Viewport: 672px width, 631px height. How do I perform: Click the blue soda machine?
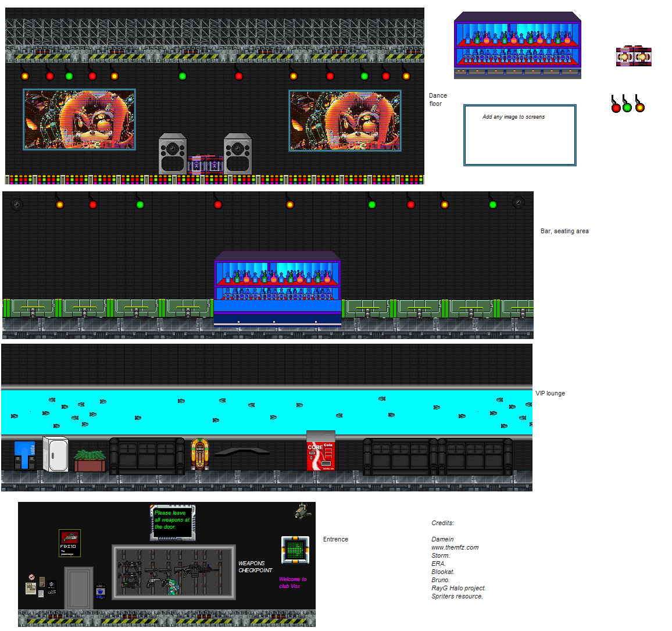click(25, 456)
